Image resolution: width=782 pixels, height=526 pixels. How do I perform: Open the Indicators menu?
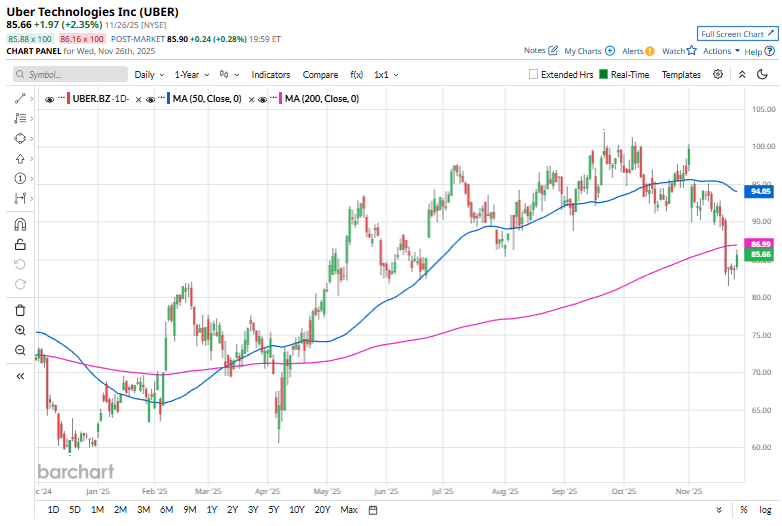coord(270,74)
